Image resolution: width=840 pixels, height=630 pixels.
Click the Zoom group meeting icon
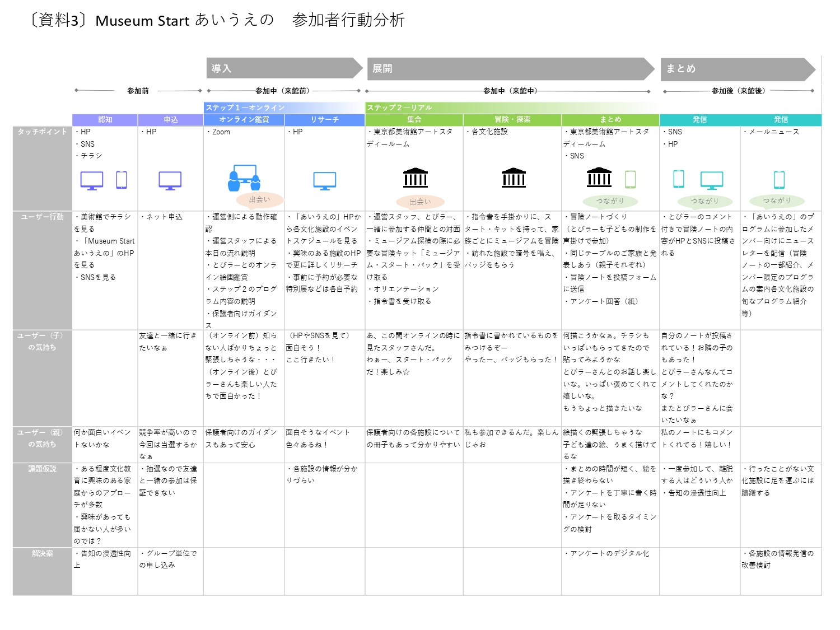click(244, 178)
